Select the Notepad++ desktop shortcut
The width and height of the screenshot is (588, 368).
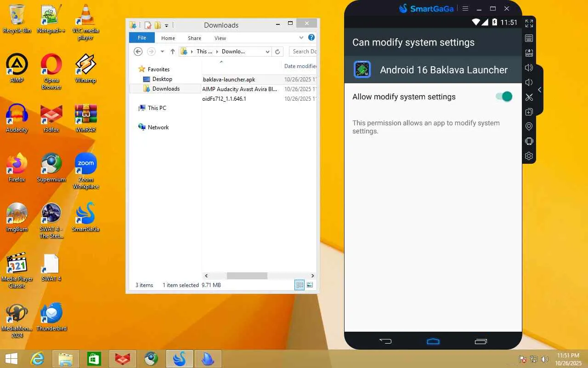(x=51, y=19)
